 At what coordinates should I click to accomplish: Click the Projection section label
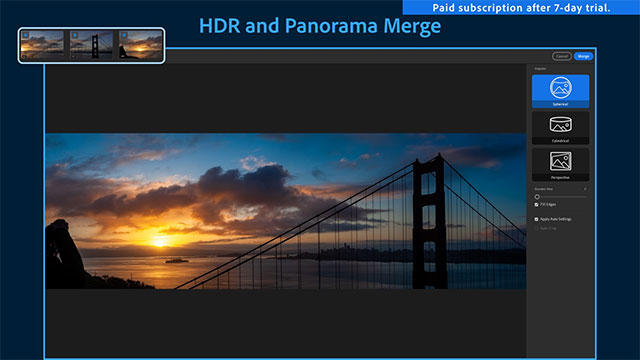tap(540, 69)
